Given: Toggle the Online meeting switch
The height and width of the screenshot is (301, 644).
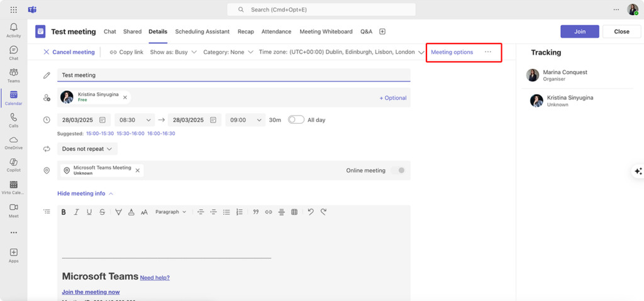Looking at the screenshot, I should [x=397, y=170].
